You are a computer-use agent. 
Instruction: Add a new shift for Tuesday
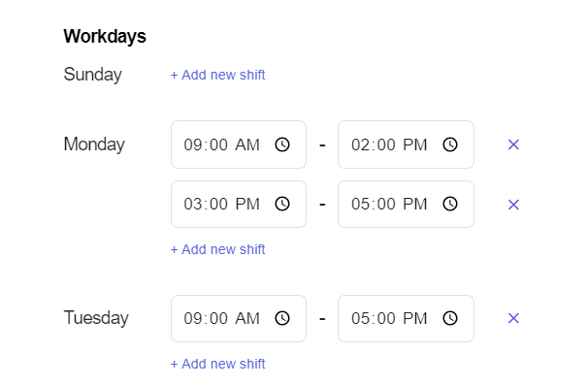[x=218, y=364]
